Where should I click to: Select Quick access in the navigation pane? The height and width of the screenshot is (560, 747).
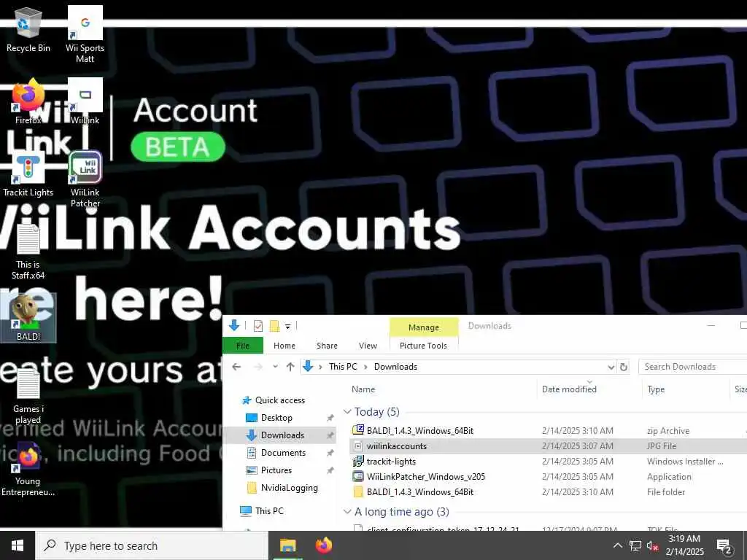[279, 400]
